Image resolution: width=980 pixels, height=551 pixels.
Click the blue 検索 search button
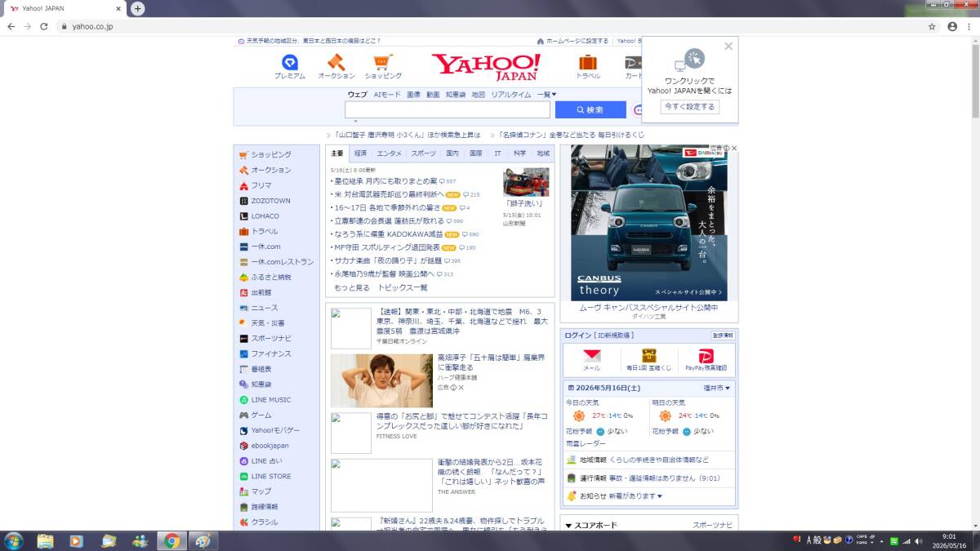click(590, 109)
